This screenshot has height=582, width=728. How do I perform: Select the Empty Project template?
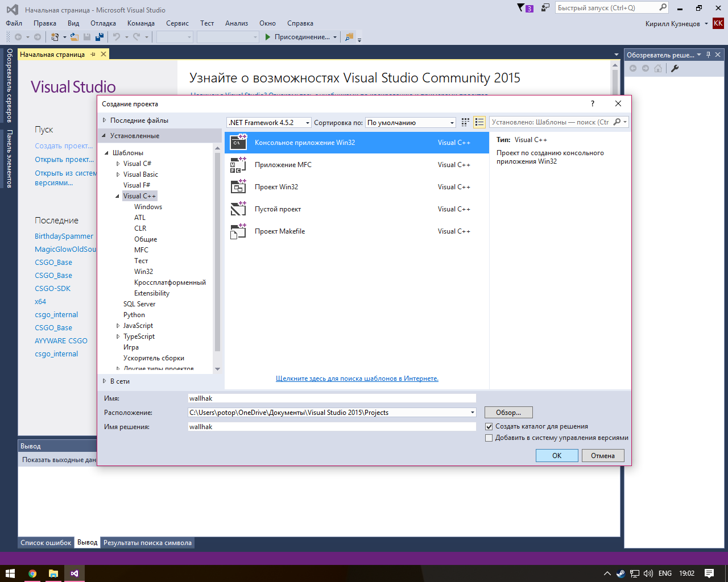click(357, 209)
